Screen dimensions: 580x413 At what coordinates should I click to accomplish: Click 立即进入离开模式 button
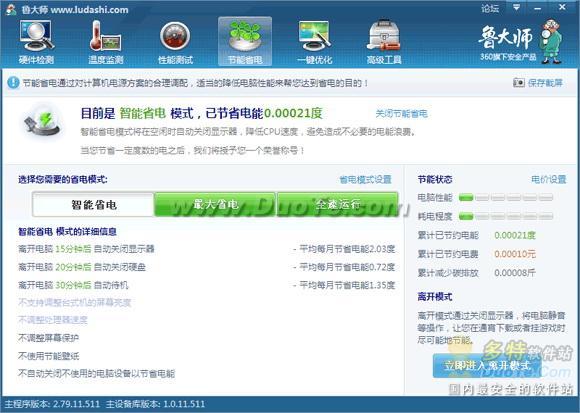(x=487, y=366)
